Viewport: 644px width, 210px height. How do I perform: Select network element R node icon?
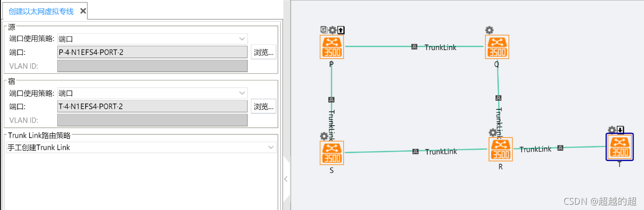click(x=501, y=149)
